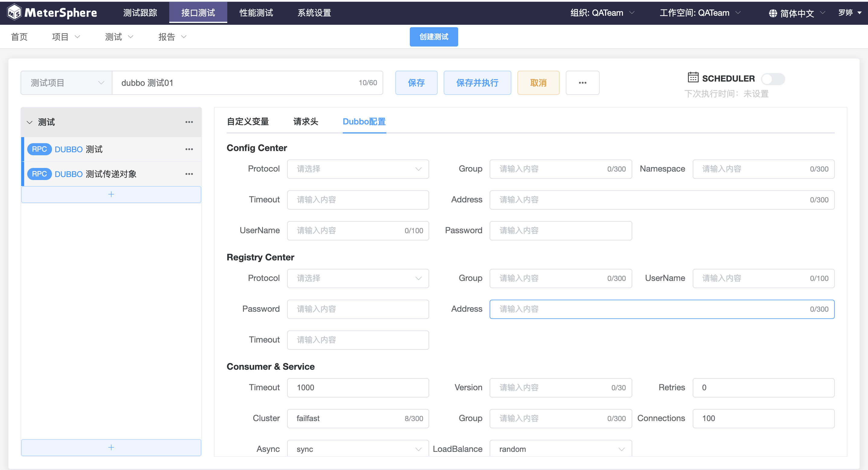Open the LoadBalance random dropdown
The image size is (868, 470).
561,449
